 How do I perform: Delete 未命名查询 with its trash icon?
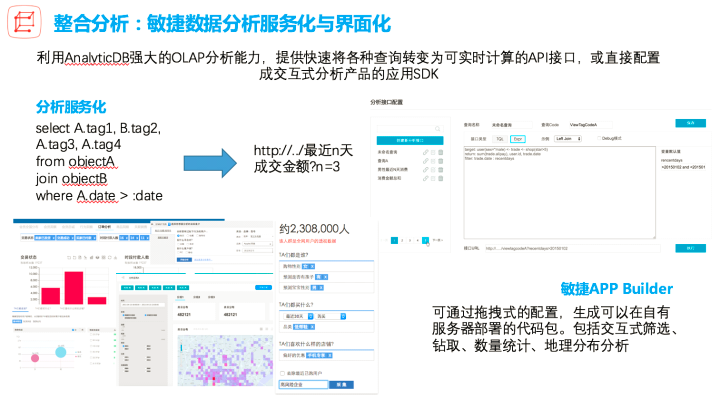(x=440, y=152)
